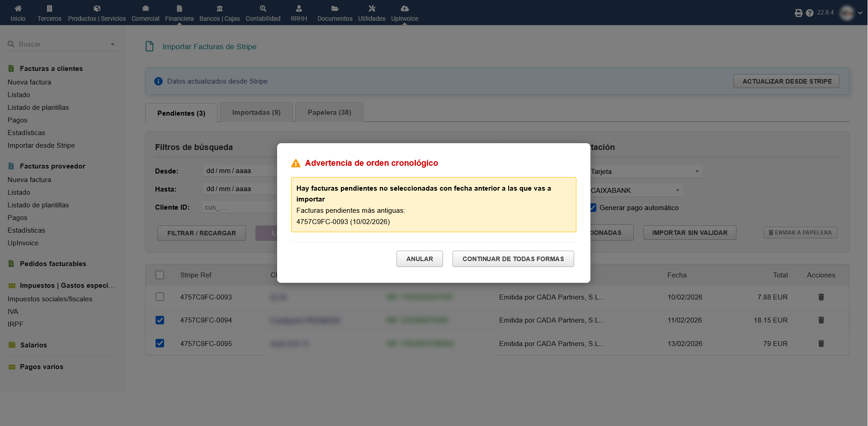Click the Pagos varios section icon
The height and width of the screenshot is (426, 868).
pos(12,367)
